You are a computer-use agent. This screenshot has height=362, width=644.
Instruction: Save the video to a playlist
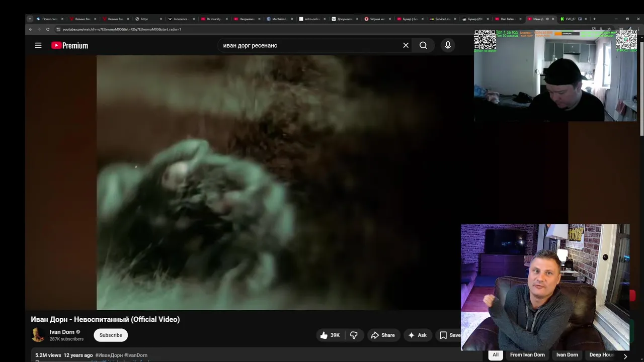point(449,335)
